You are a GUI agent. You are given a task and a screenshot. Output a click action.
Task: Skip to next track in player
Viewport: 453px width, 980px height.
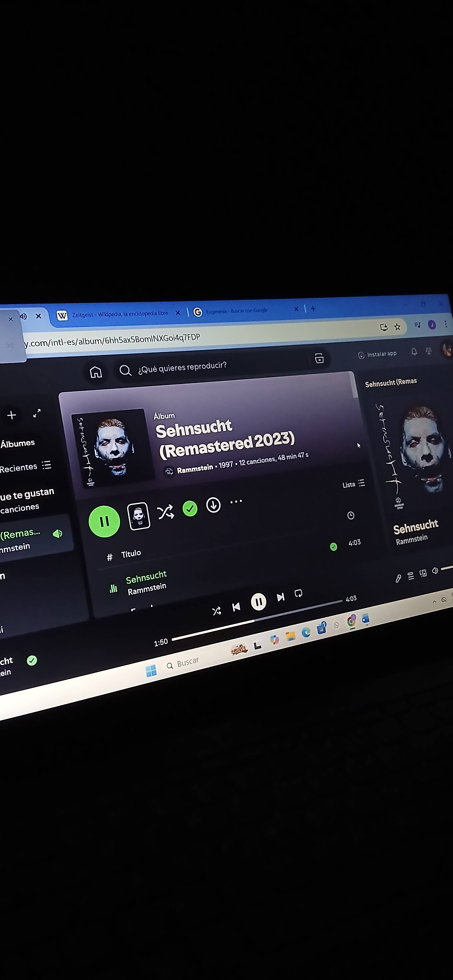point(281,597)
